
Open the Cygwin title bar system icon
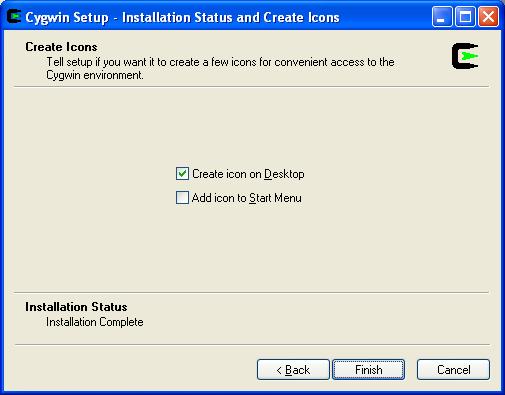click(x=14, y=17)
